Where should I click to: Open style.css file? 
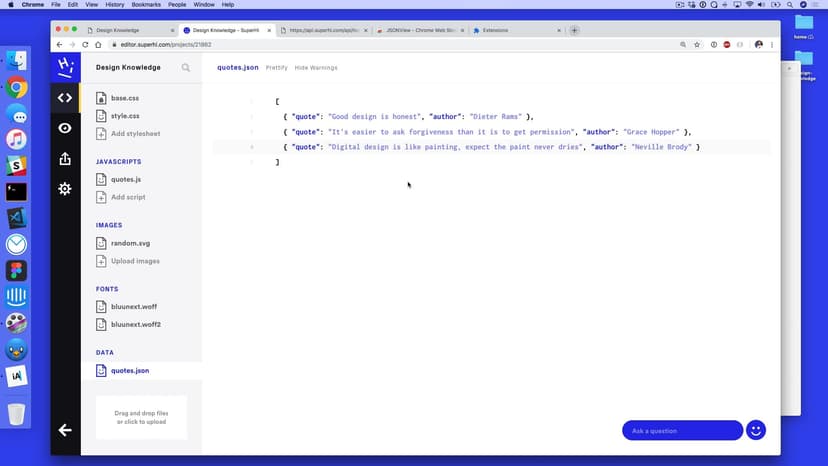click(125, 116)
